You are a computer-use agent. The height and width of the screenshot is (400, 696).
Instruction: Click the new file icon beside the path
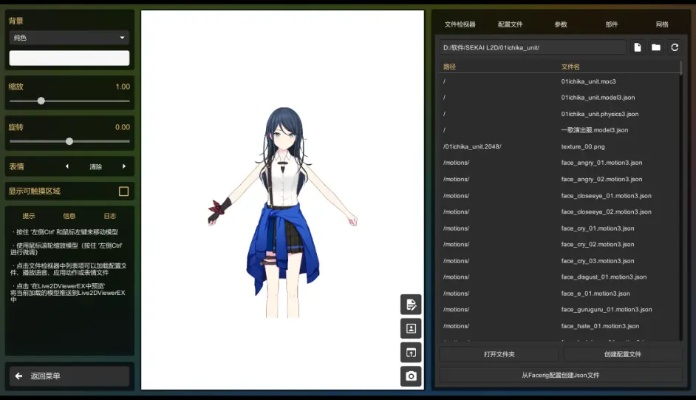coord(637,48)
